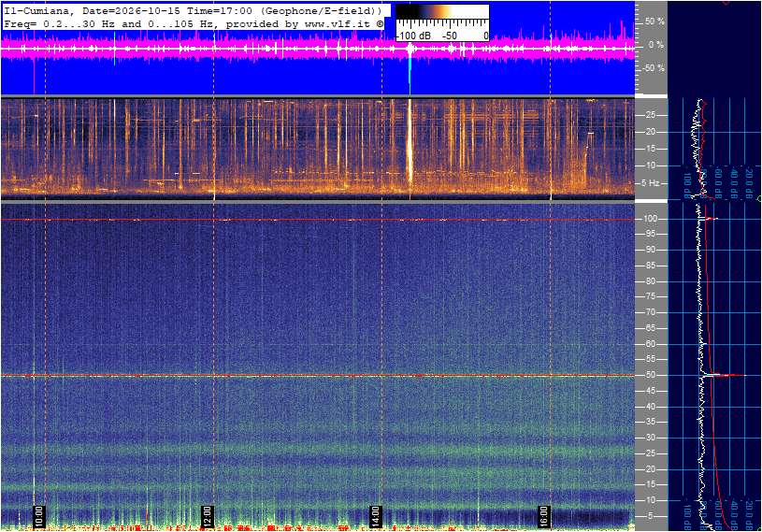Click the 95 Hz E-field axis label
This screenshot has height=532, width=762.
click(650, 234)
